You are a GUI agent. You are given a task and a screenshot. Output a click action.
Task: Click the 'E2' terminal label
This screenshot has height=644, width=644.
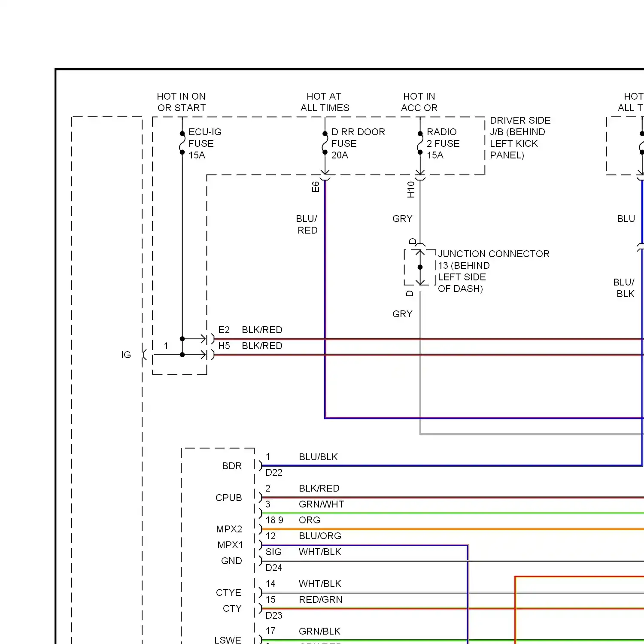point(224,330)
